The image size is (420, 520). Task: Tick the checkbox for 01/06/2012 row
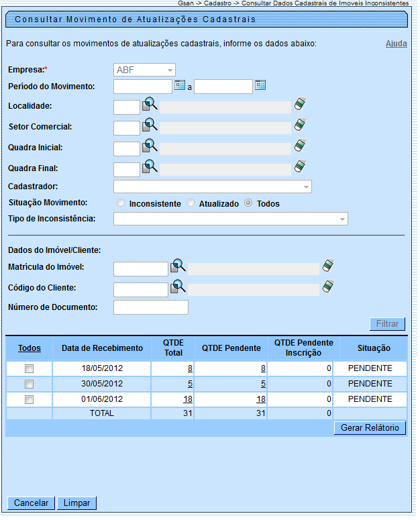pyautogui.click(x=29, y=400)
